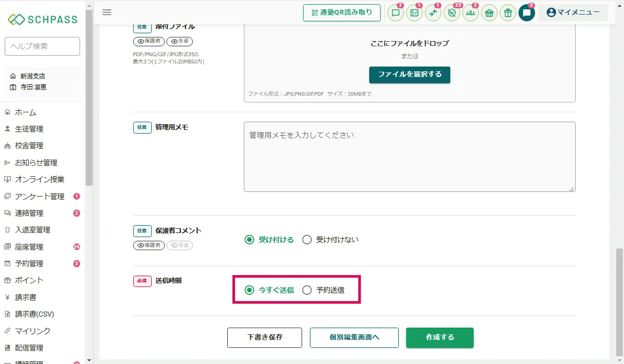Click the SCHPASS logo
This screenshot has height=364, width=624.
(x=43, y=19)
